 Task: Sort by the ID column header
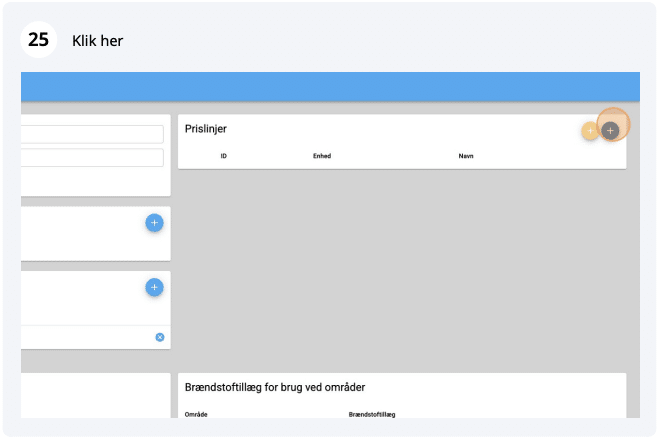click(x=223, y=157)
